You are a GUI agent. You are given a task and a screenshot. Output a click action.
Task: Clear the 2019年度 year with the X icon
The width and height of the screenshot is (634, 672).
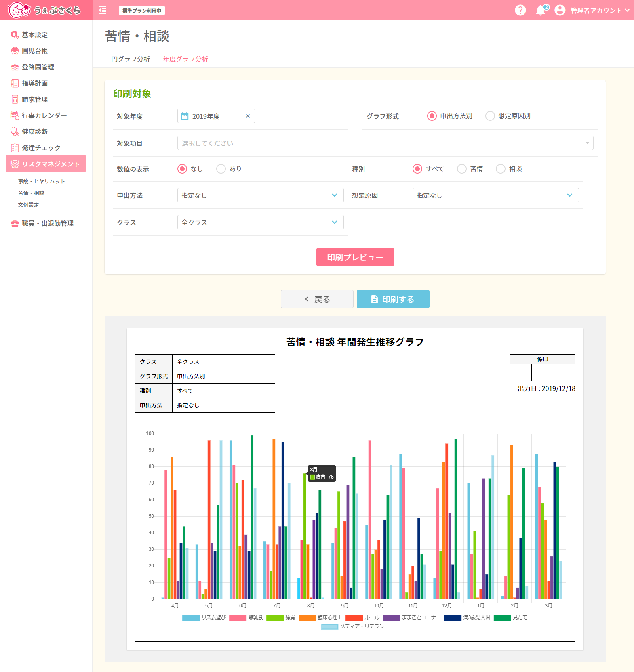coord(248,116)
